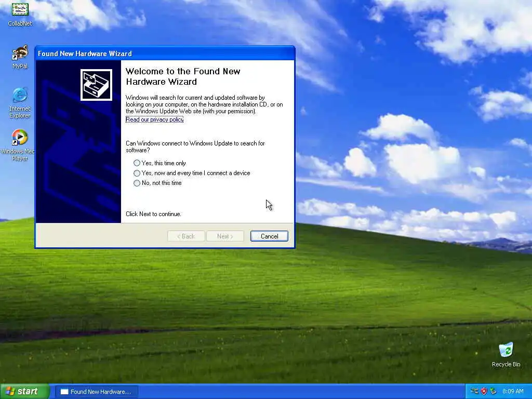Select the MyPal desktop shortcut
Screen dimensions: 532x399
[x=20, y=57]
